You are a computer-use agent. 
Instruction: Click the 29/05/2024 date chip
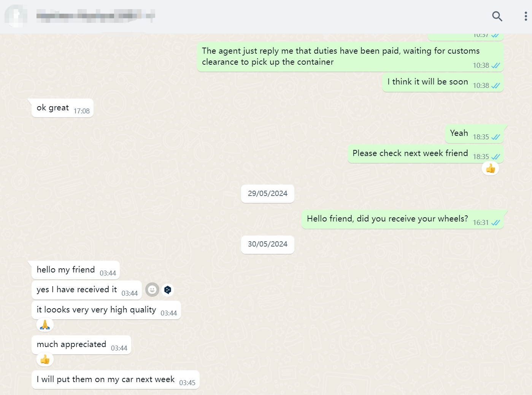pos(267,194)
